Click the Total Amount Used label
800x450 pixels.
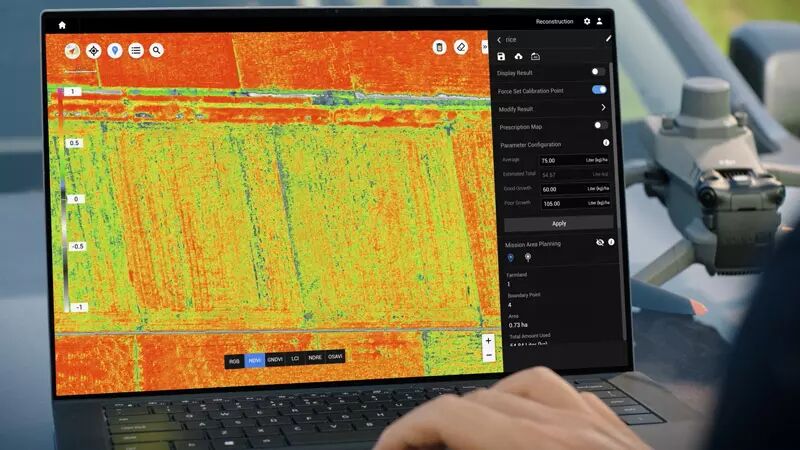(530, 336)
